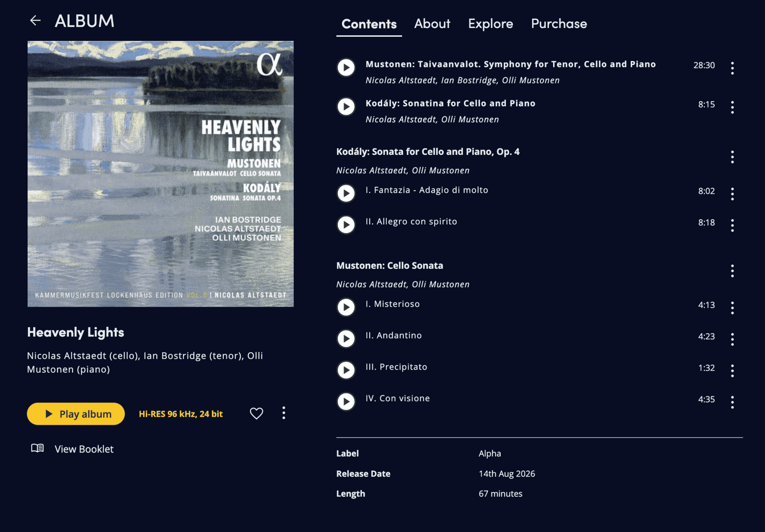Image resolution: width=765 pixels, height=532 pixels.
Task: Play II. Allegro con spirito
Action: [346, 225]
